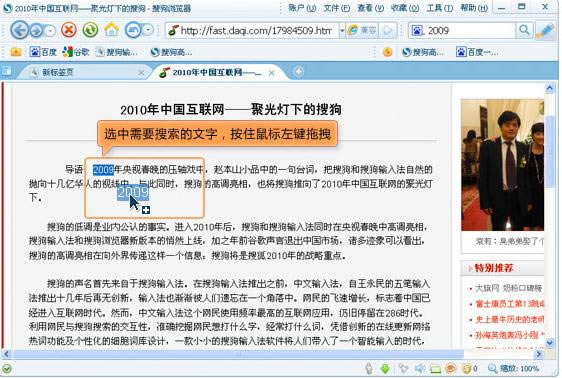Restore last closed page with undo icon
This screenshot has height=378, width=562.
click(133, 30)
